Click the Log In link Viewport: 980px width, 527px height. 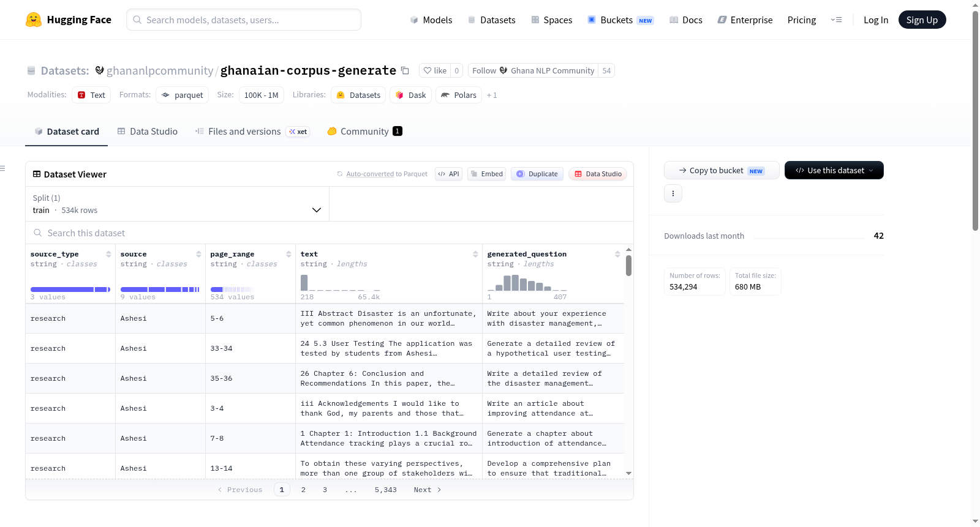coord(876,20)
